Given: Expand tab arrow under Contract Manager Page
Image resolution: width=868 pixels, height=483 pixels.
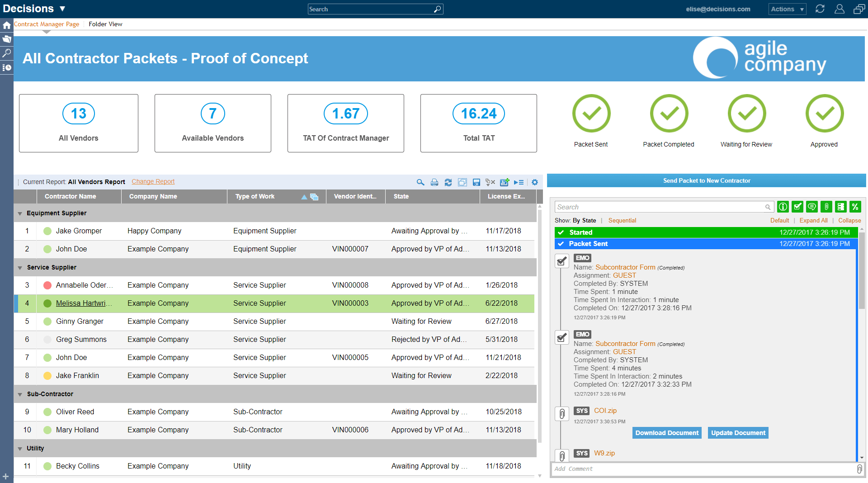Looking at the screenshot, I should (x=46, y=32).
